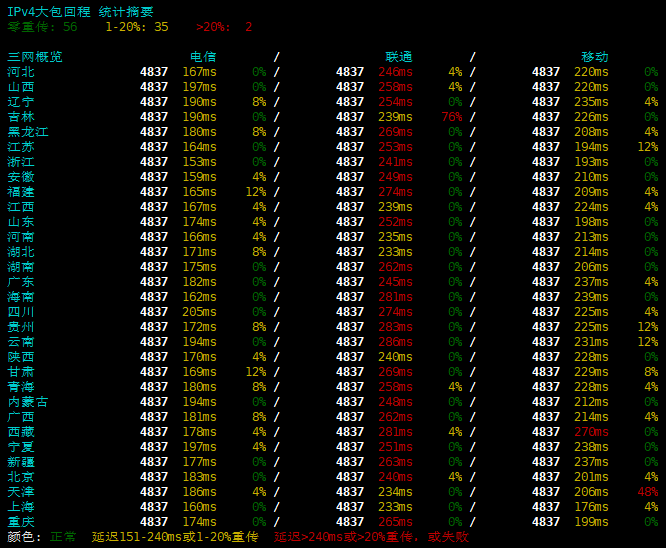Select the '新疆' province label

[x=21, y=462]
